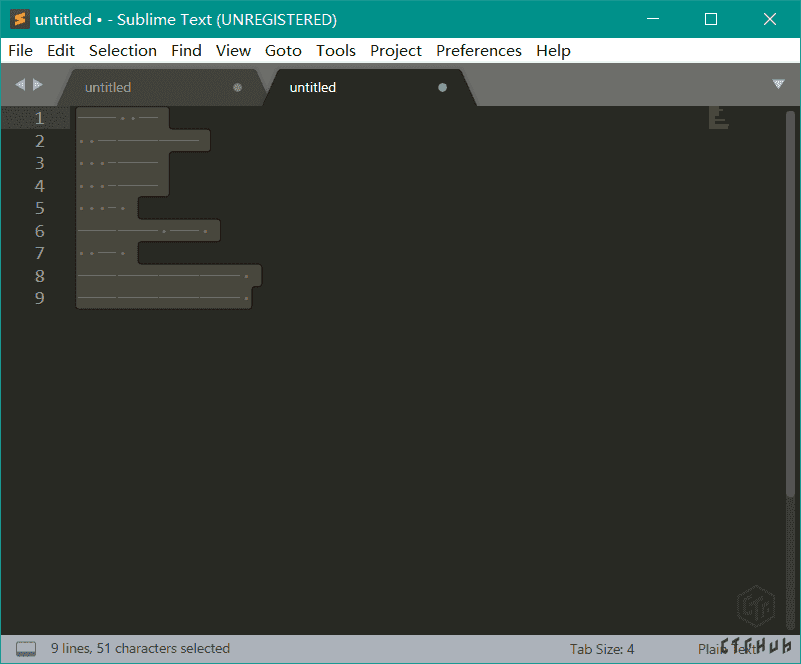801x664 pixels.
Task: Click line number 6 in the gutter
Action: 39,231
